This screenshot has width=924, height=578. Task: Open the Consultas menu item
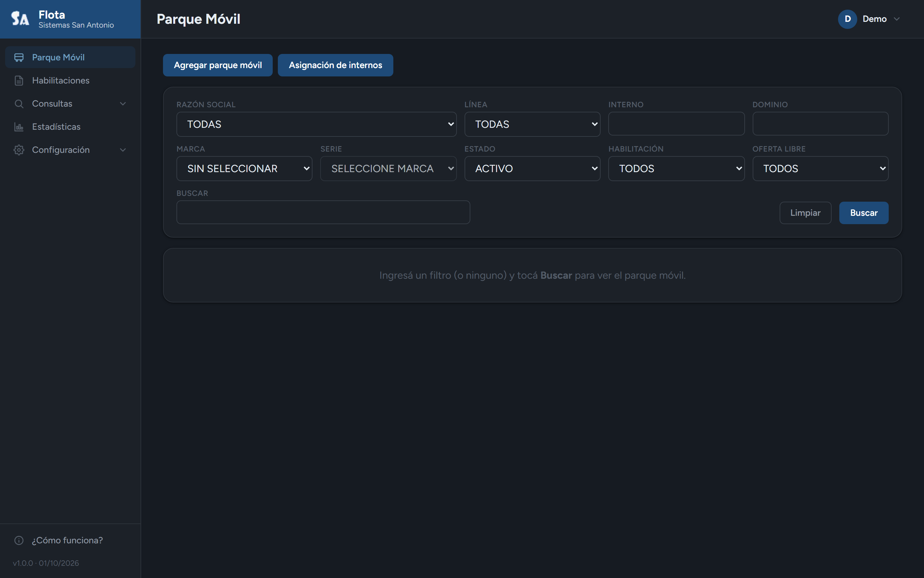(70, 104)
